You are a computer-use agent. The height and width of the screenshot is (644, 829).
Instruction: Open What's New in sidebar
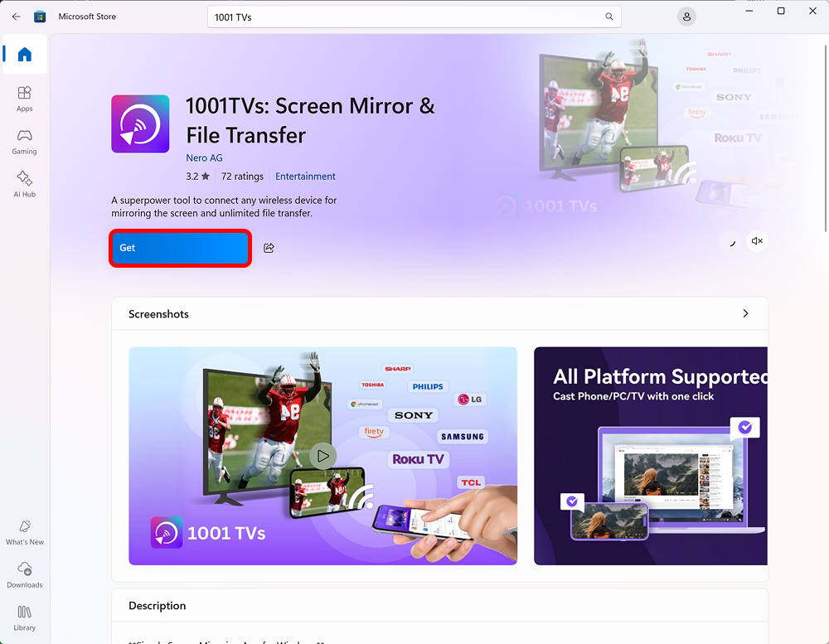24,532
